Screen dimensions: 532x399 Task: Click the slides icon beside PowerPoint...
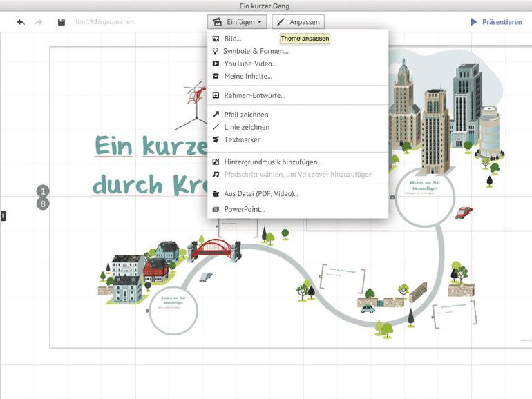216,209
